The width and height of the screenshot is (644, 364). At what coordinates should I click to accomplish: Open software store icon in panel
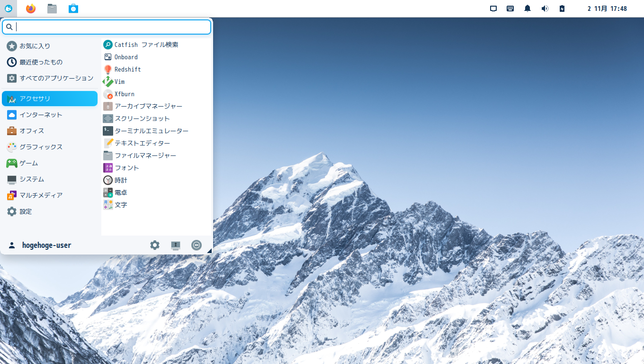(73, 9)
